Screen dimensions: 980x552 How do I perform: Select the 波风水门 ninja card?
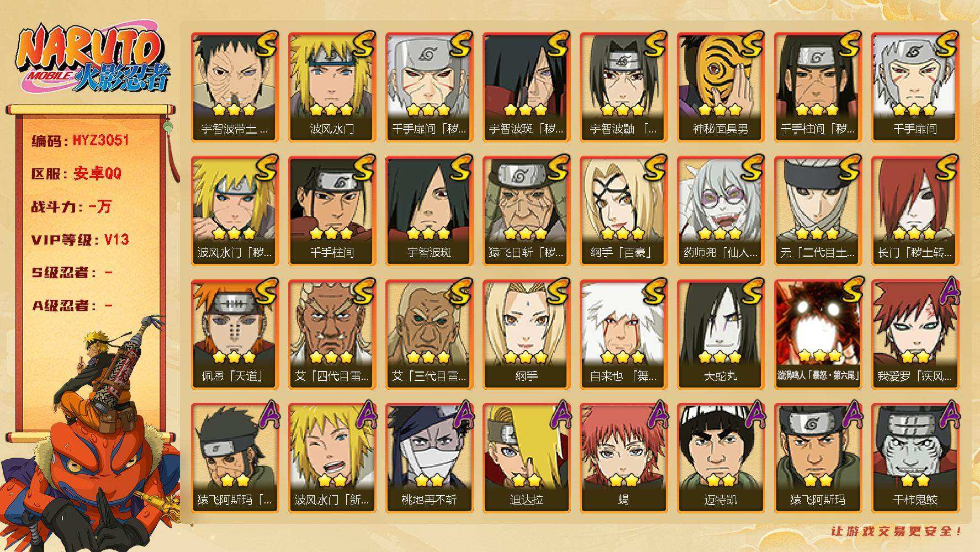[x=332, y=87]
